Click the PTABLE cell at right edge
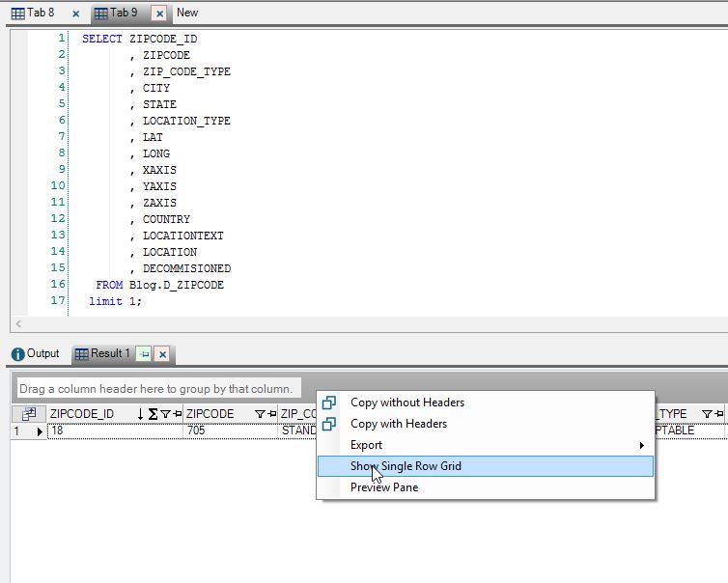728x583 pixels. [689, 430]
